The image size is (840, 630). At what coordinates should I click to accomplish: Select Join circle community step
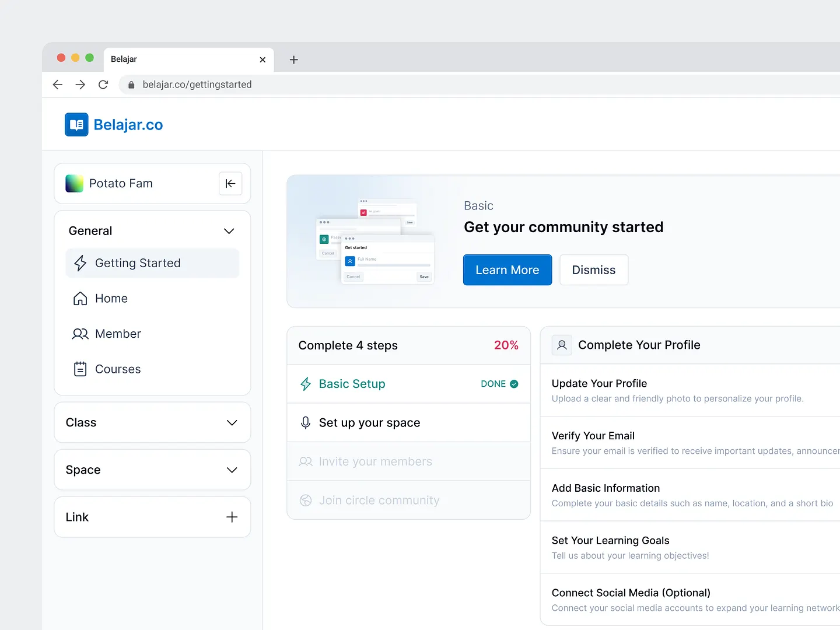coord(408,501)
